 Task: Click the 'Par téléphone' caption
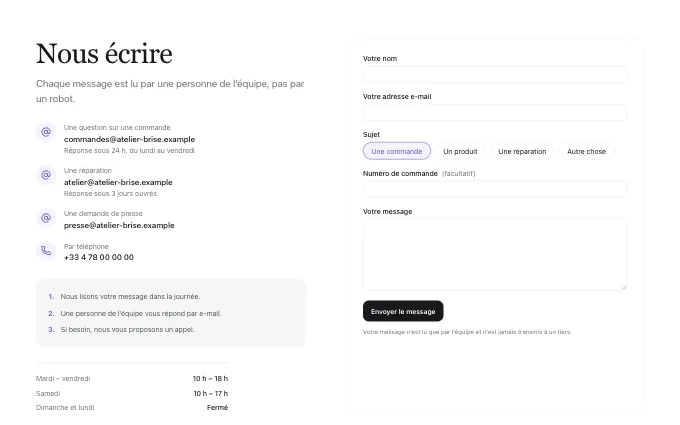click(86, 246)
